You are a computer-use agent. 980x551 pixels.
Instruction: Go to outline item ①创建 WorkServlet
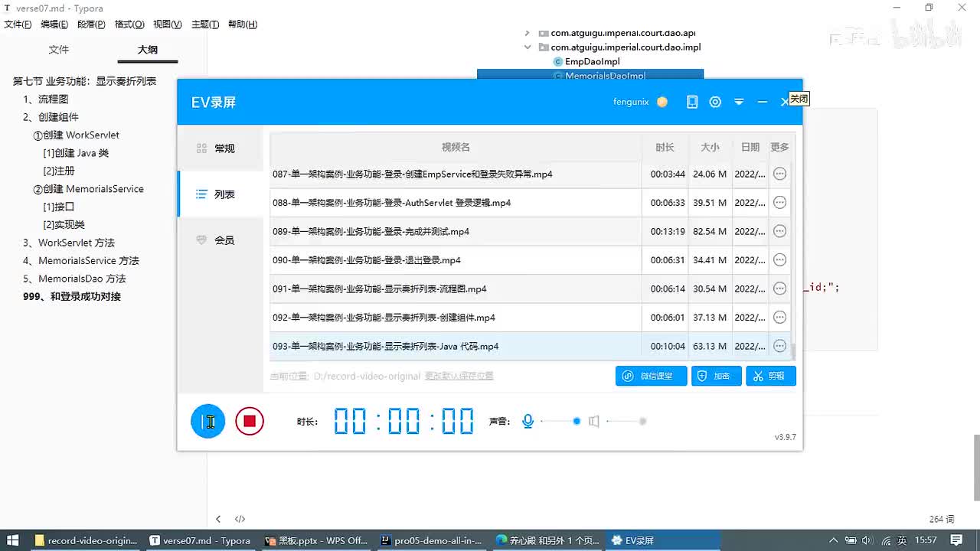(x=76, y=135)
